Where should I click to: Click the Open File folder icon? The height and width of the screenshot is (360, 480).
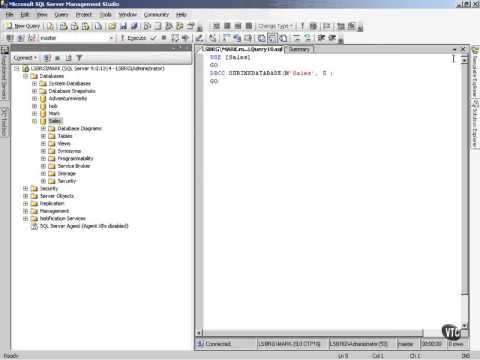112,26
